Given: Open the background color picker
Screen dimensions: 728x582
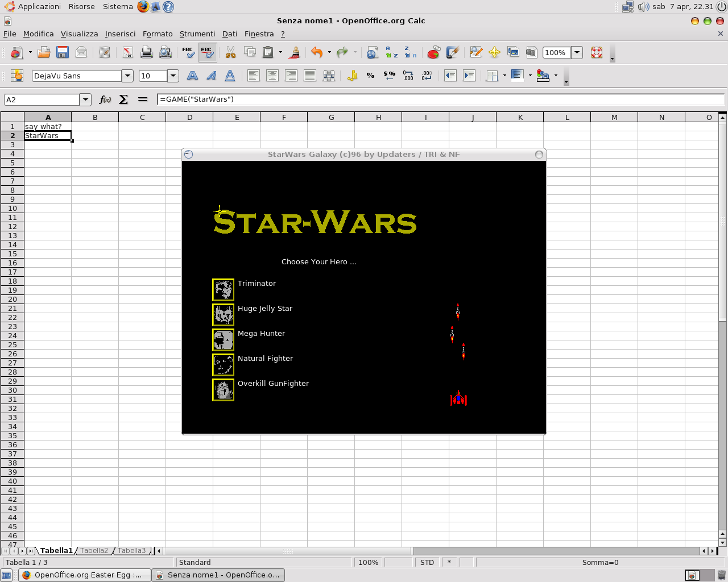Looking at the screenshot, I should click(x=530, y=76).
